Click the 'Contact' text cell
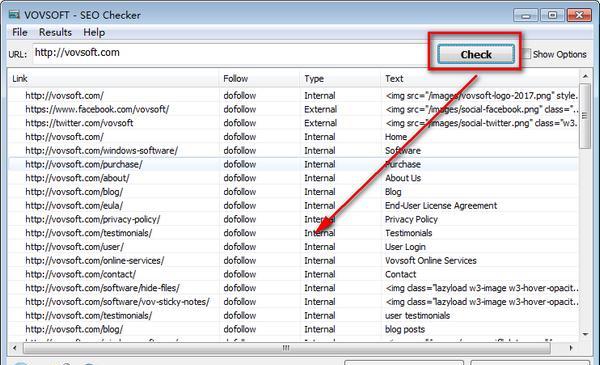 [x=400, y=275]
